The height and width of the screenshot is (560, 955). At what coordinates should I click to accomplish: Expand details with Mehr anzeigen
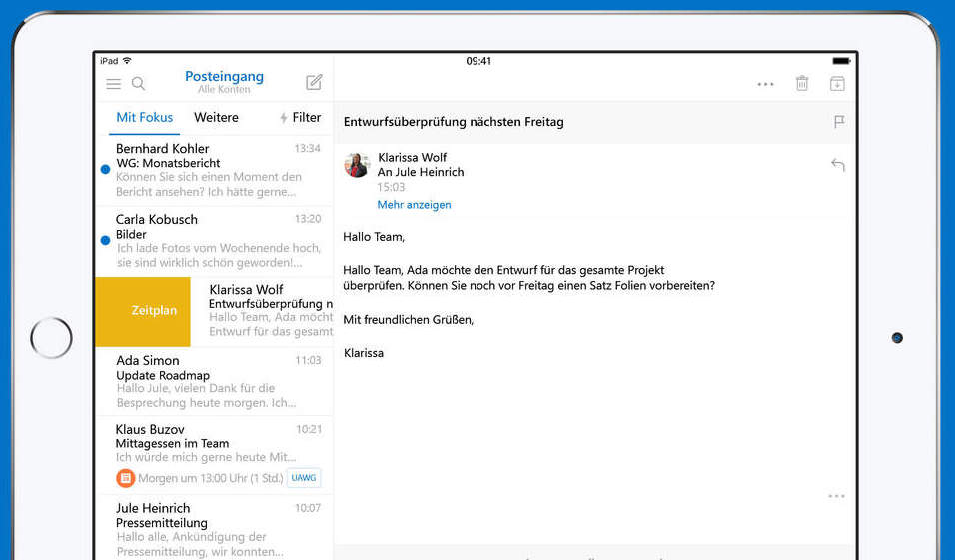[x=414, y=204]
